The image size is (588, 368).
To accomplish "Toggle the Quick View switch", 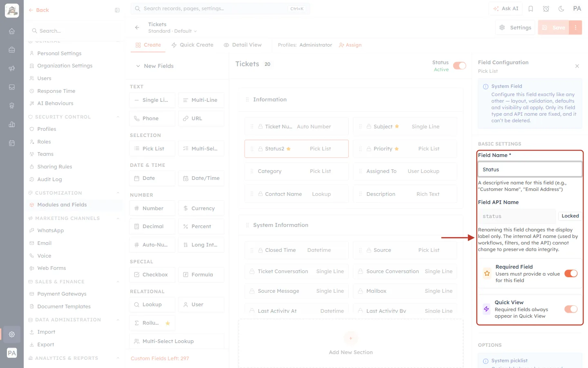I will pos(571,309).
